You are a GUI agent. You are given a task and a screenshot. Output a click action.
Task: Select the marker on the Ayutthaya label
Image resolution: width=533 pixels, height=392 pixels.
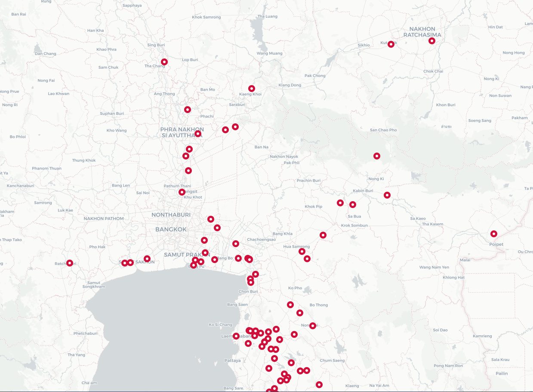tap(198, 134)
